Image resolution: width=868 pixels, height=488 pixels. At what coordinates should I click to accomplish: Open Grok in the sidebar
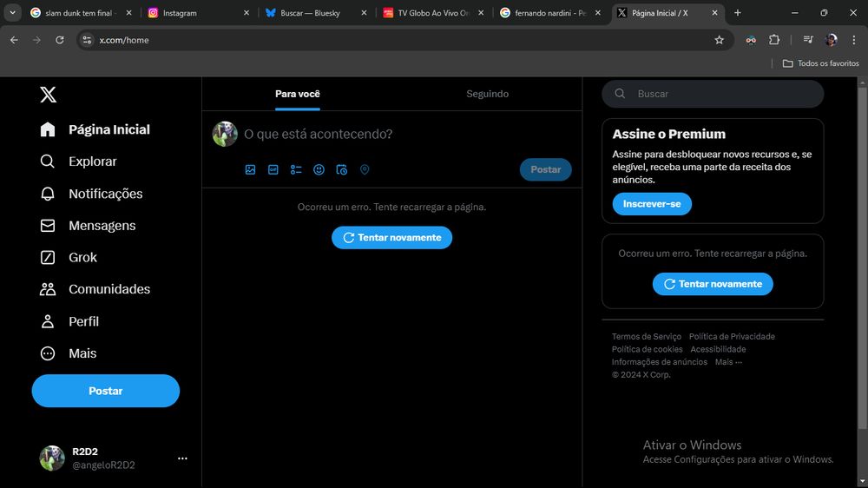coord(69,258)
